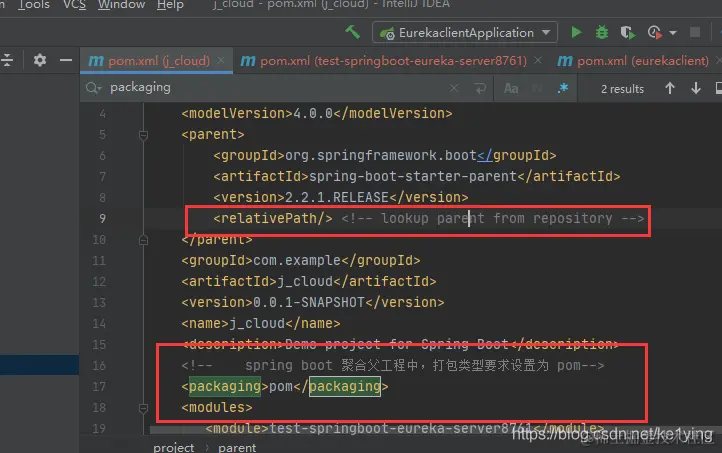Expand the dropdown arrow next to Profiler icon
The width and height of the screenshot is (722, 453).
(x=673, y=33)
